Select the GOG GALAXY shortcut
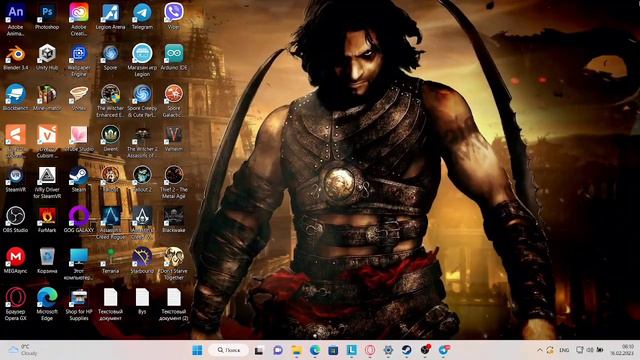 (79, 220)
